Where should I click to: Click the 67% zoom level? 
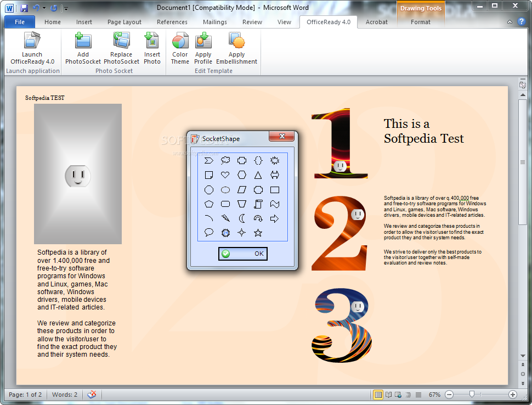pyautogui.click(x=434, y=395)
